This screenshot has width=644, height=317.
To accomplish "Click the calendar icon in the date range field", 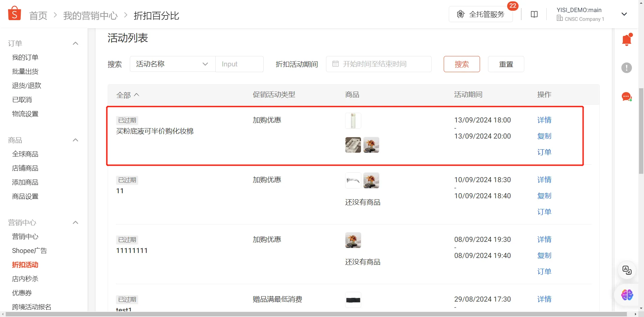I will (336, 64).
